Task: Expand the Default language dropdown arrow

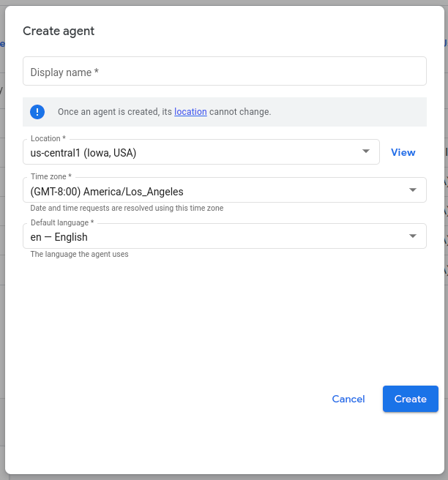Action: [x=413, y=236]
